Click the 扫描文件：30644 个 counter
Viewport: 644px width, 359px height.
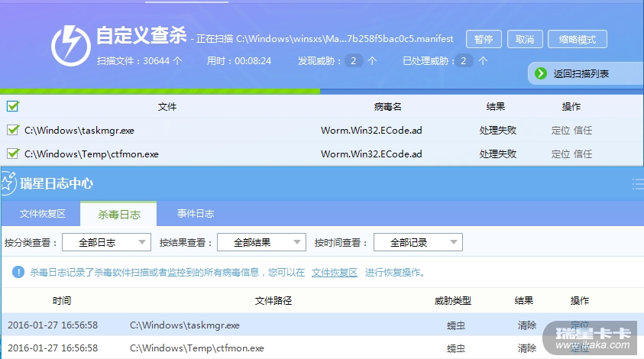[x=139, y=61]
